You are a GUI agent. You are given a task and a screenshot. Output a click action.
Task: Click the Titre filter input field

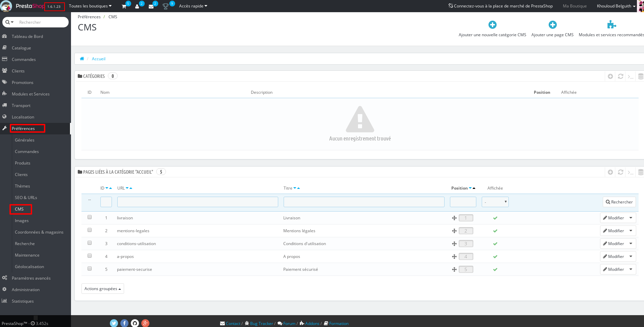pyautogui.click(x=364, y=202)
